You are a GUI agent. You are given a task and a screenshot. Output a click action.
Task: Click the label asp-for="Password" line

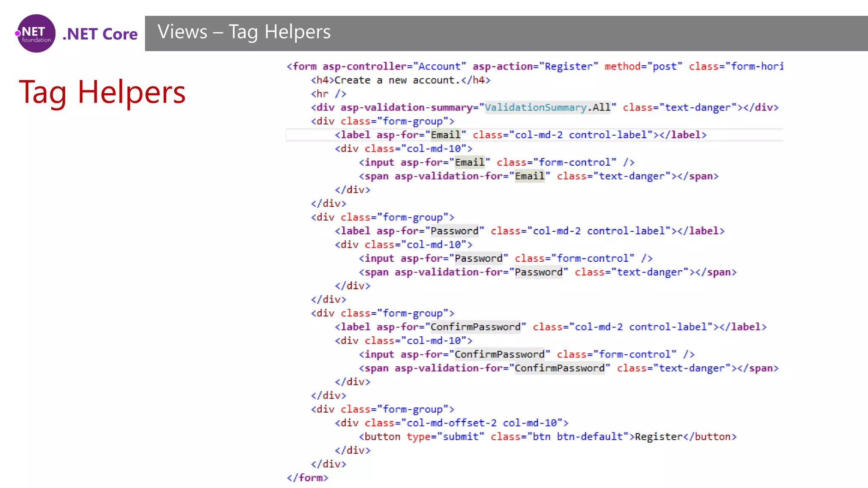tap(530, 231)
